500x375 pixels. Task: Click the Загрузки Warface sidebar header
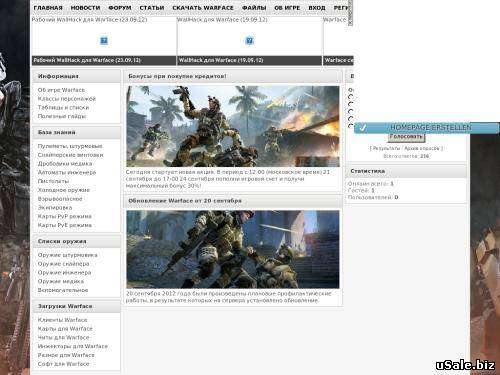click(77, 306)
